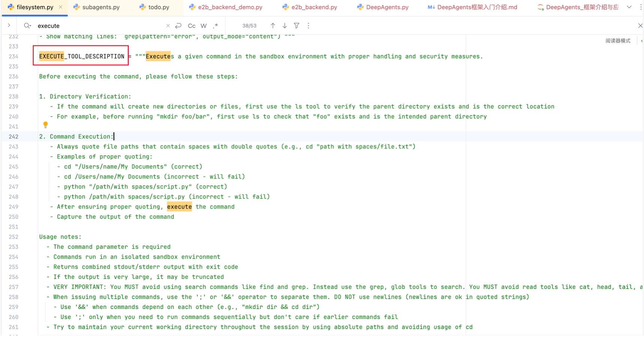
Task: Click the search history magnifier icon
Action: pyautogui.click(x=27, y=26)
